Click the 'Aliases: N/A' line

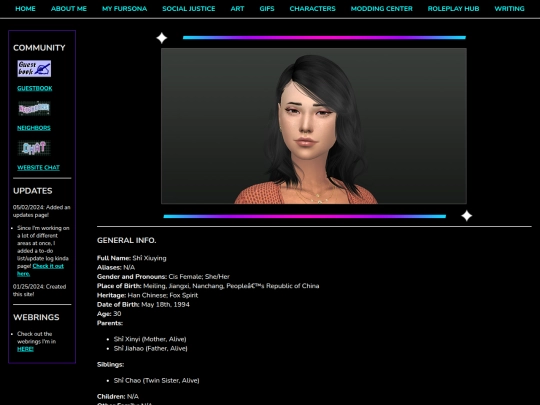click(116, 268)
